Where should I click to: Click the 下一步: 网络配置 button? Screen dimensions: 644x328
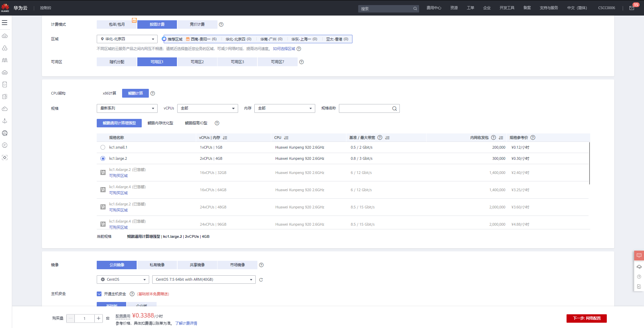pos(586,319)
